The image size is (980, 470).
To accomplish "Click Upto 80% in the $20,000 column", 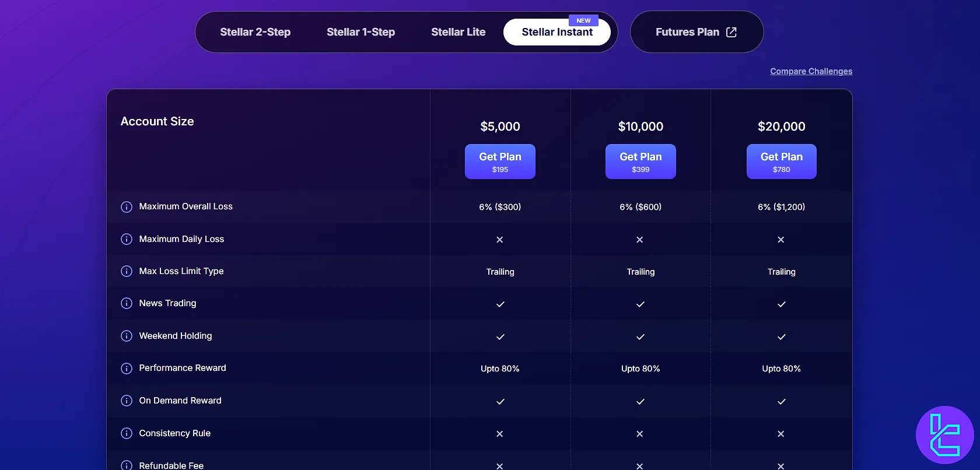I will pyautogui.click(x=782, y=369).
